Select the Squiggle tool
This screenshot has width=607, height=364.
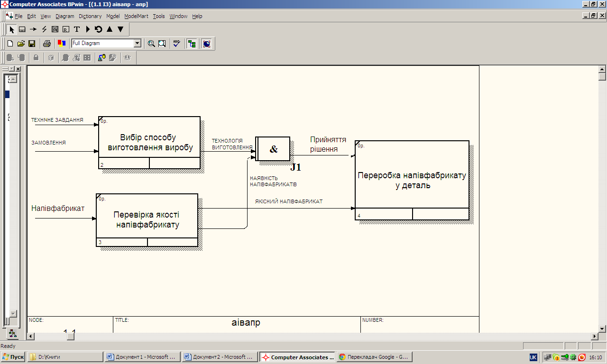[44, 29]
